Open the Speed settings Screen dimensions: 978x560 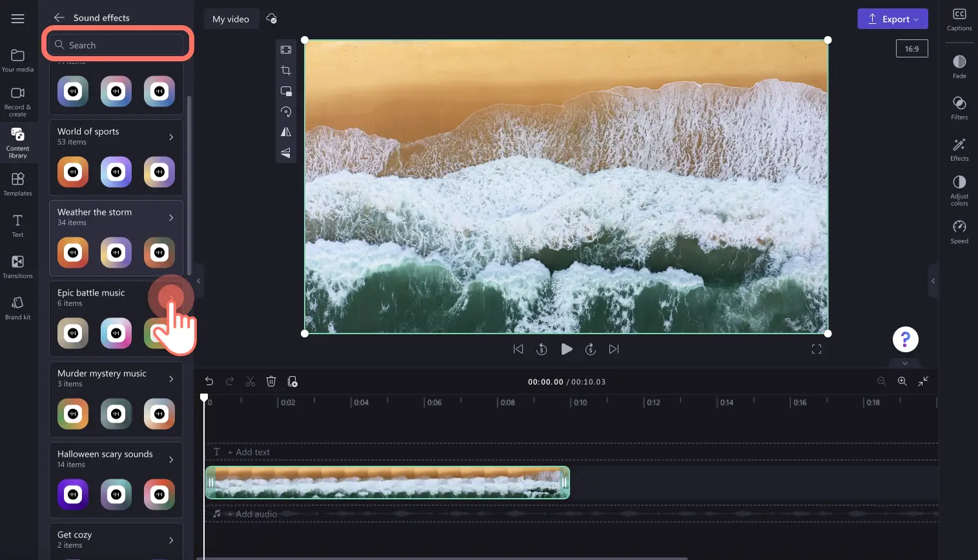(x=959, y=232)
